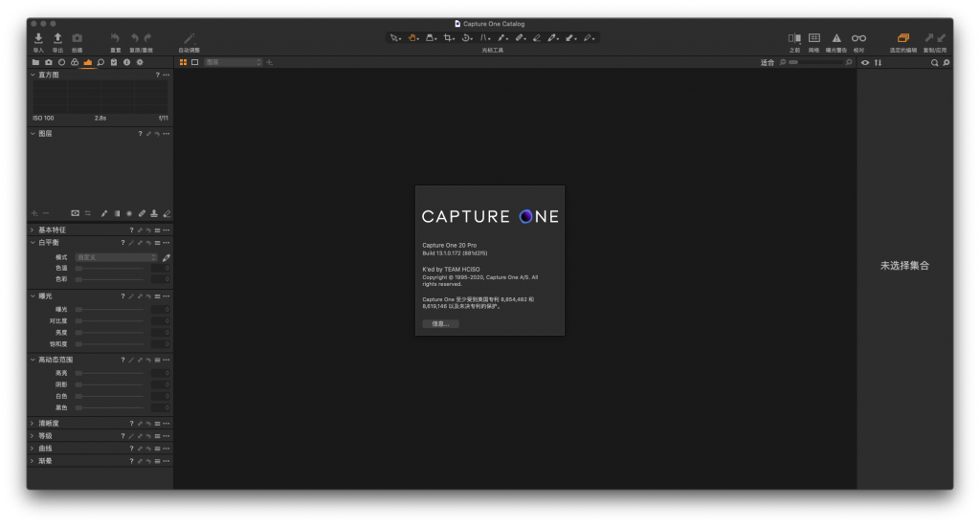Viewport: 980px width, 525px height.
Task: Toggle 校对 proofing glasses icon
Action: 858,38
